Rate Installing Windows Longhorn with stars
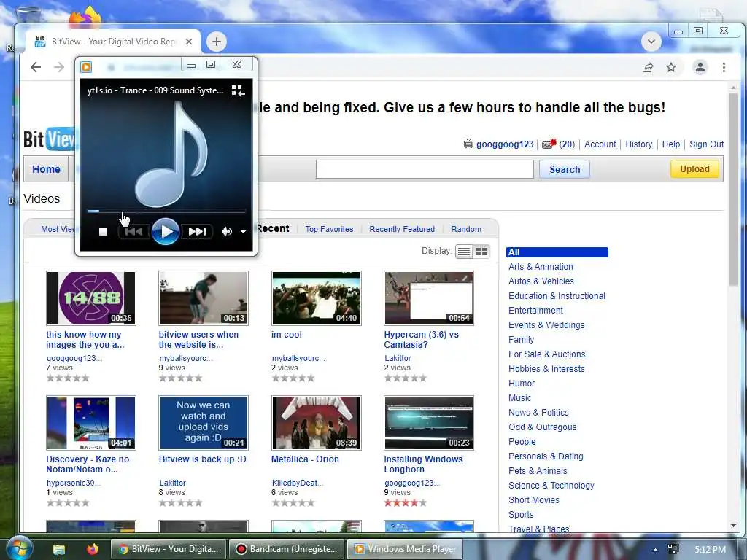The height and width of the screenshot is (560, 747). pos(406,503)
